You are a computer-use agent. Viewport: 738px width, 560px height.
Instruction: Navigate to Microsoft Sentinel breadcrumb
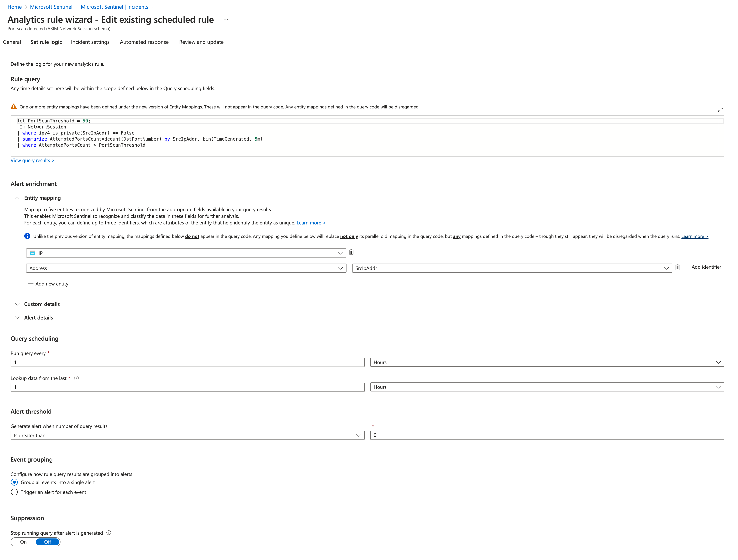click(51, 7)
